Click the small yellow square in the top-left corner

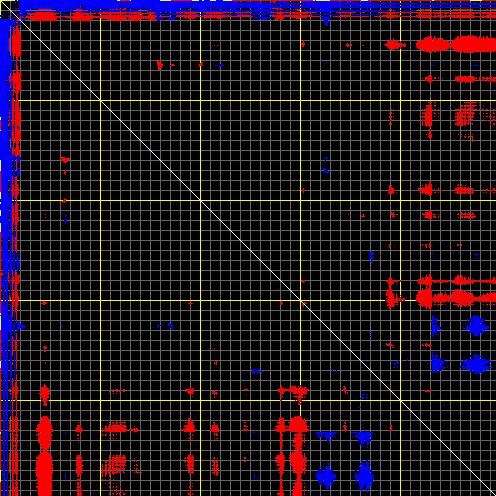pos(5,5)
